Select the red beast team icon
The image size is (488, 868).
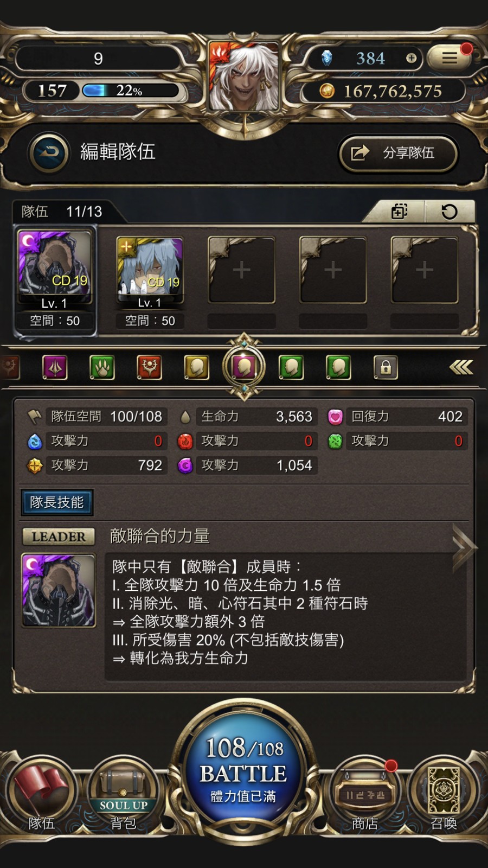[x=149, y=368]
